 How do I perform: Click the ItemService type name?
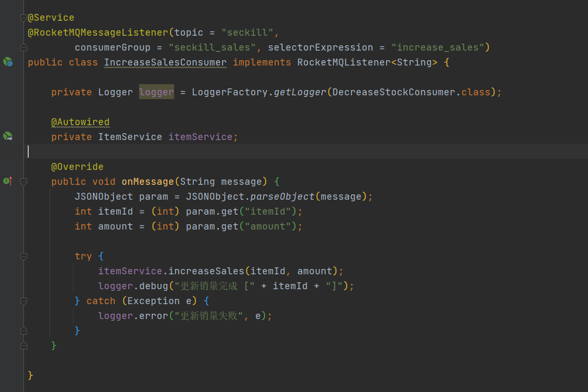(x=130, y=137)
